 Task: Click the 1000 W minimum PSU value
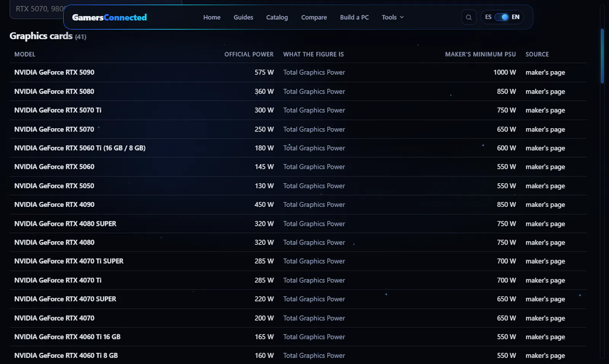[x=505, y=72]
